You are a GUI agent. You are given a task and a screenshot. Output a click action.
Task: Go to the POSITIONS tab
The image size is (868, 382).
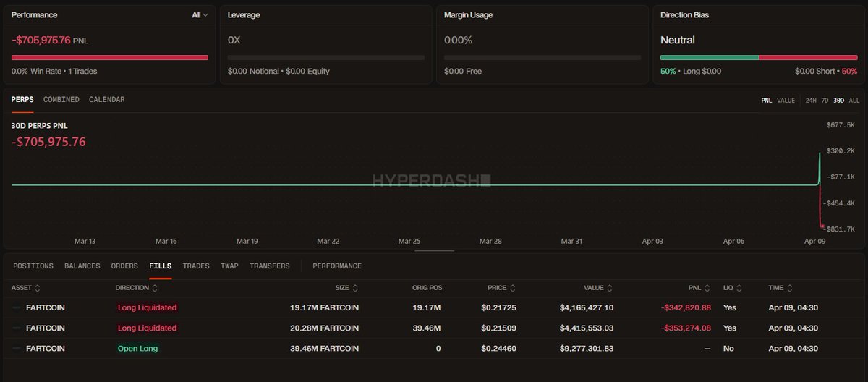click(x=33, y=266)
